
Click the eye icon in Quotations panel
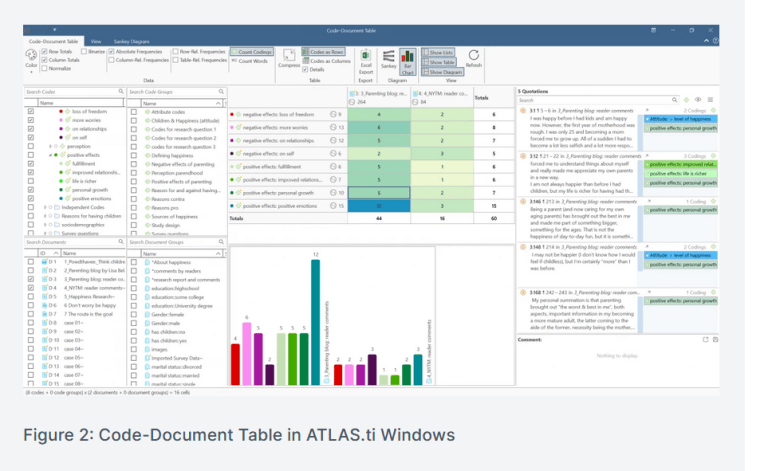pos(699,100)
